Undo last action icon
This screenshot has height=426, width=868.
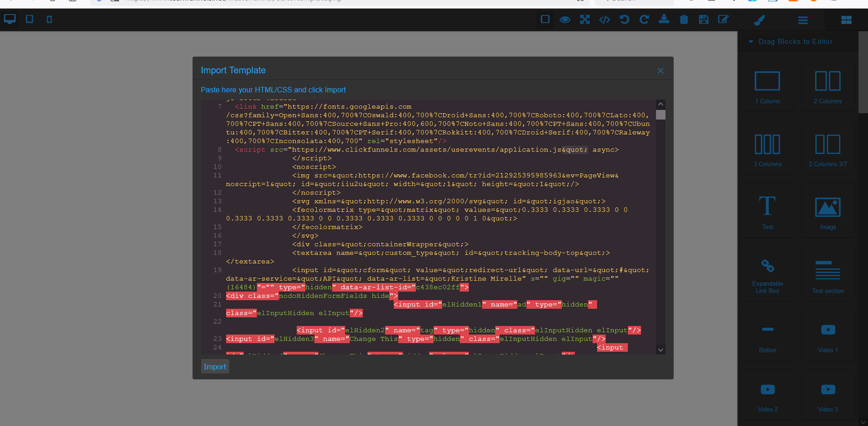pyautogui.click(x=624, y=19)
